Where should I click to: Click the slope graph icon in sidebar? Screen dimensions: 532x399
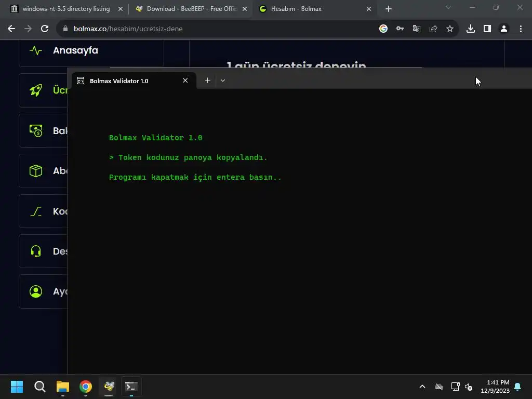36,211
